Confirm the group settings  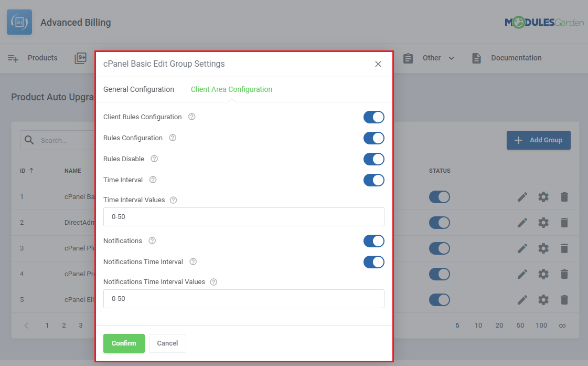tap(124, 343)
